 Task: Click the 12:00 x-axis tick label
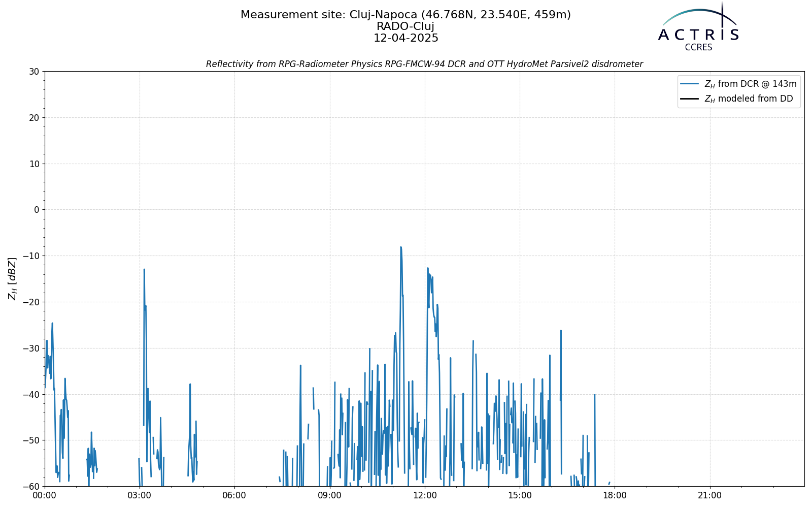coord(425,495)
